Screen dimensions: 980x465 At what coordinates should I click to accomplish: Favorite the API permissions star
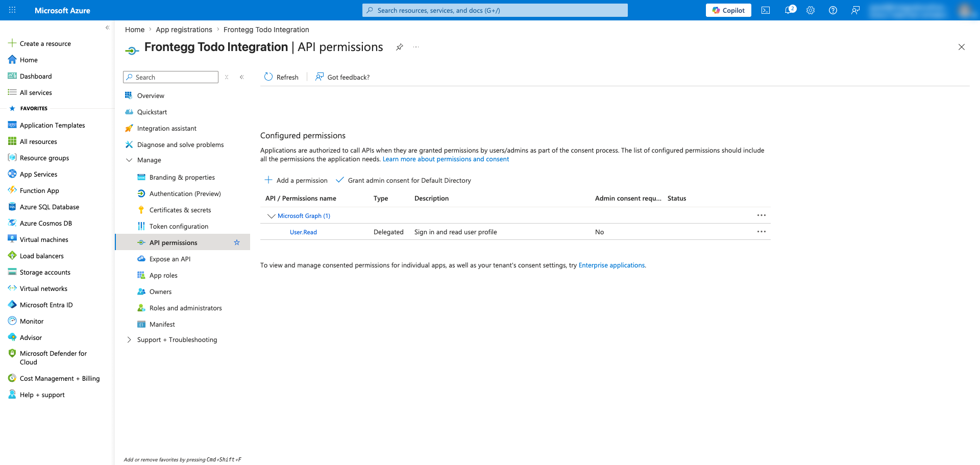coord(237,242)
